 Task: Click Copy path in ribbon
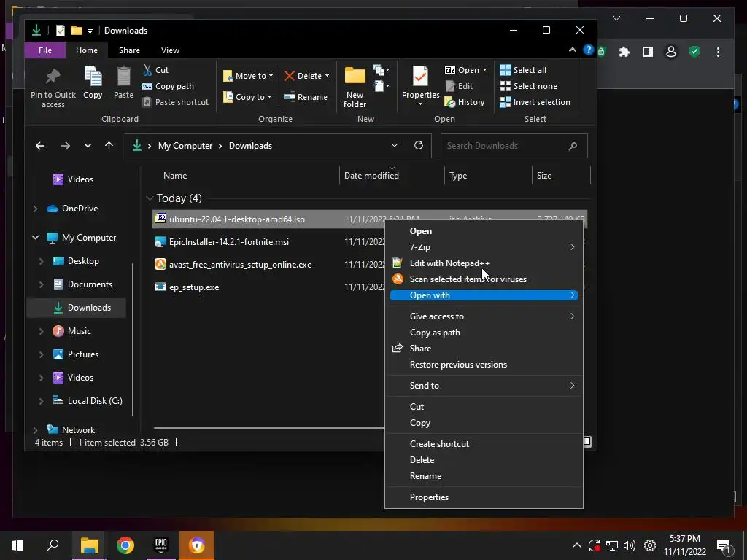pyautogui.click(x=169, y=86)
